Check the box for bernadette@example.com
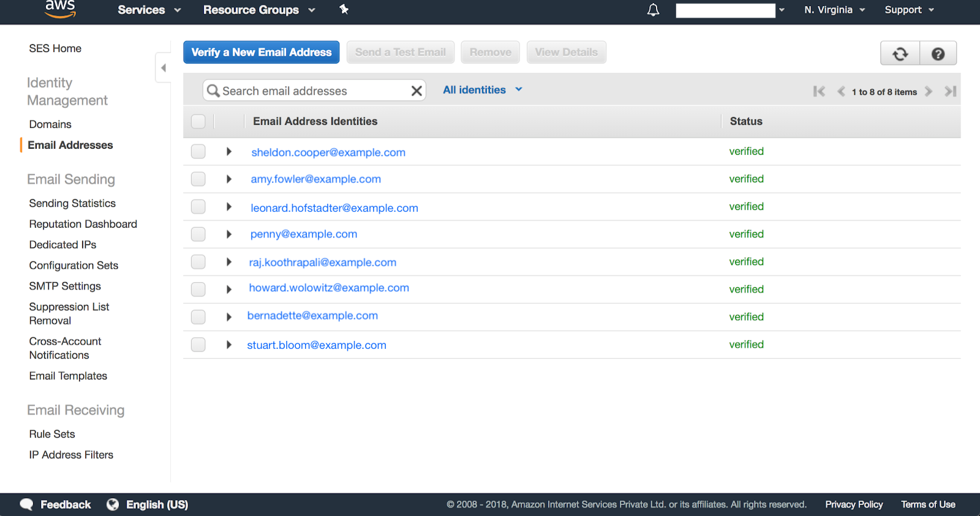Viewport: 980px width, 516px height. 198,316
